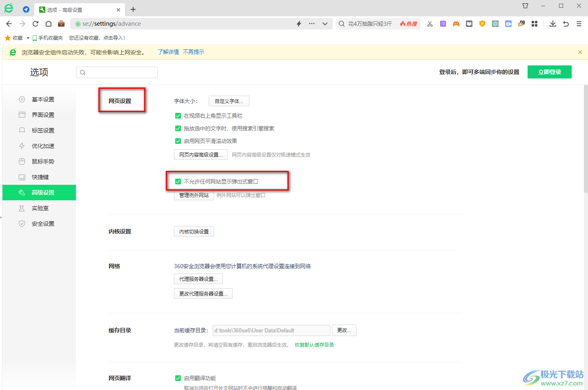Click the 热搜 hot search badge
Image resolution: width=588 pixels, height=390 pixels.
point(409,24)
